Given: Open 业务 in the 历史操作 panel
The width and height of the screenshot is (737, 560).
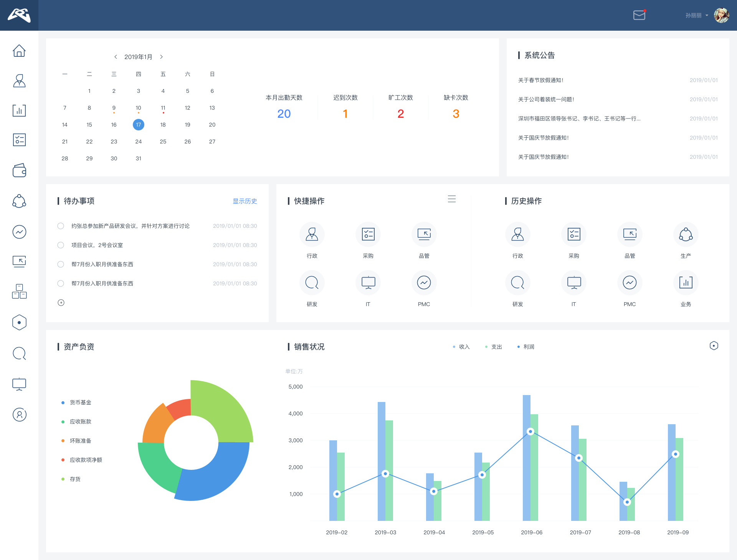Looking at the screenshot, I should tap(686, 289).
